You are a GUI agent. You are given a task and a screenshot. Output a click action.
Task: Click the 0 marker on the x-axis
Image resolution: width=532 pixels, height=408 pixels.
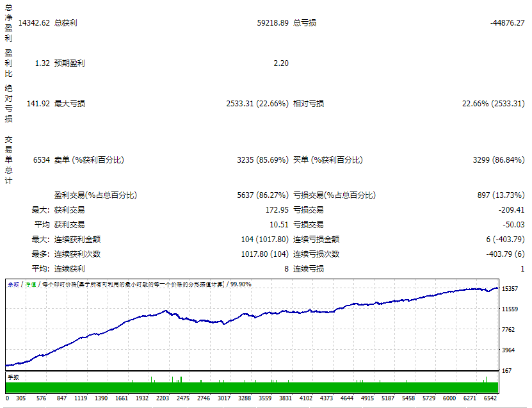7,398
